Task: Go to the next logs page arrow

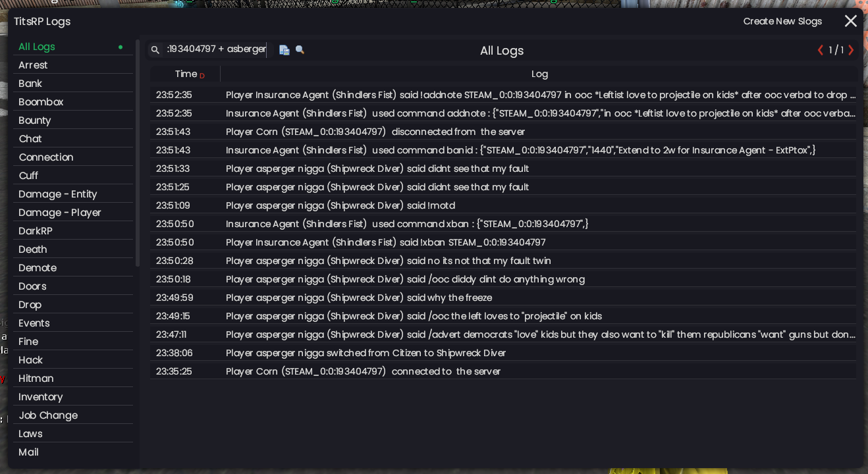Action: pos(851,50)
